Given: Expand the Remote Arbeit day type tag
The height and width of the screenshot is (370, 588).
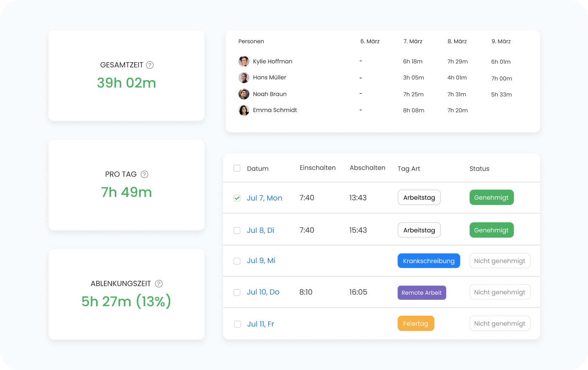Looking at the screenshot, I should click(421, 293).
